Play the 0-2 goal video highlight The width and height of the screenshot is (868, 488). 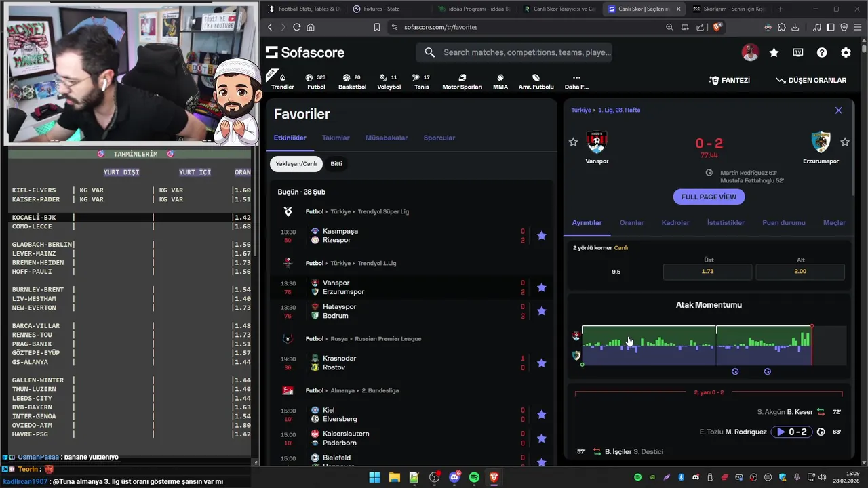[791, 432]
